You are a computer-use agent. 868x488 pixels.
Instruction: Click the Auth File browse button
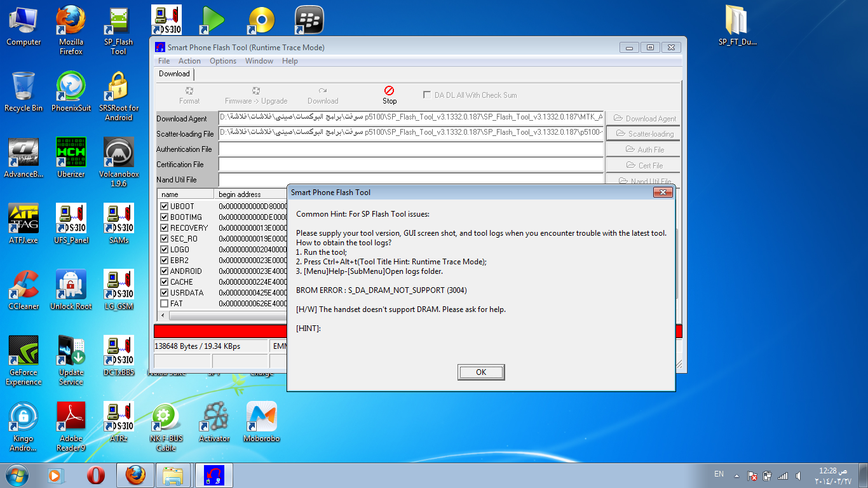643,149
